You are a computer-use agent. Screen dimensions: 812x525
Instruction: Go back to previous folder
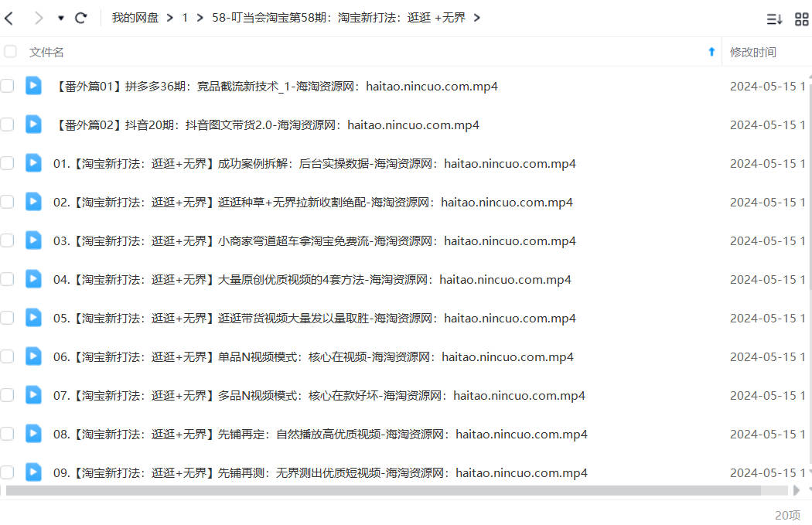9,18
